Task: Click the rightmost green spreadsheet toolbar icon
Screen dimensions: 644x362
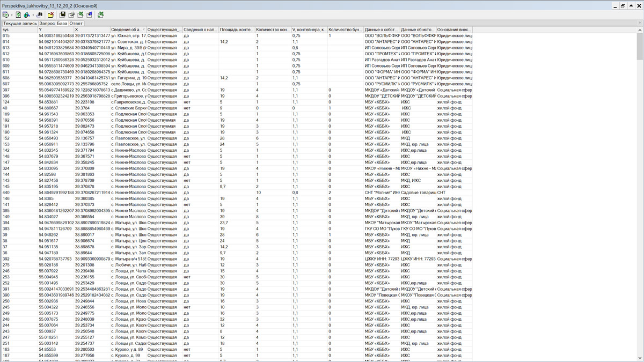Action: point(100,15)
